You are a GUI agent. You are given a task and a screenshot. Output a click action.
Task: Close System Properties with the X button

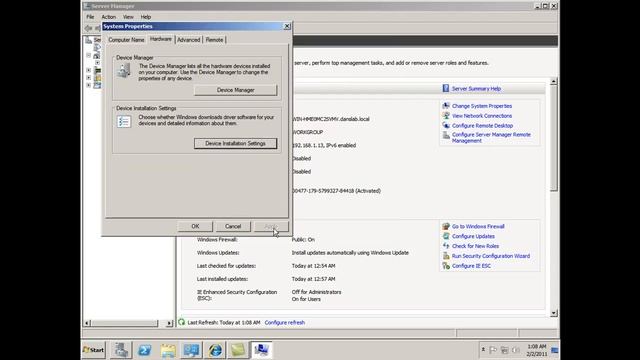[287, 26]
